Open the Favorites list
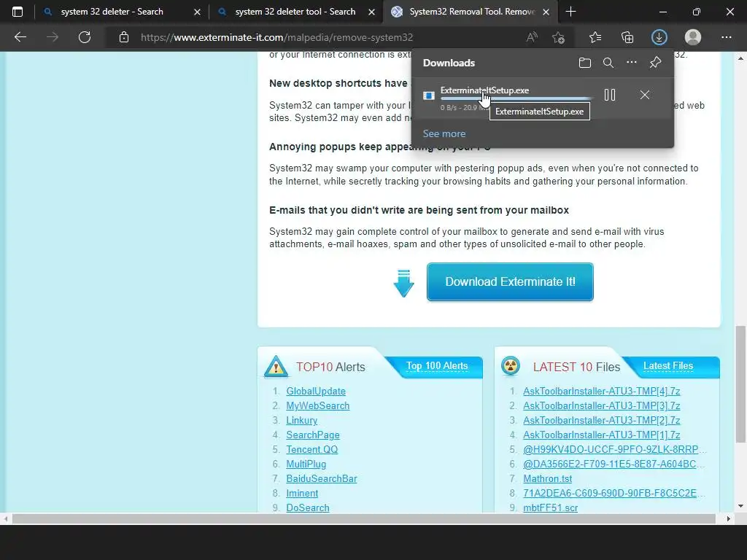 [595, 37]
